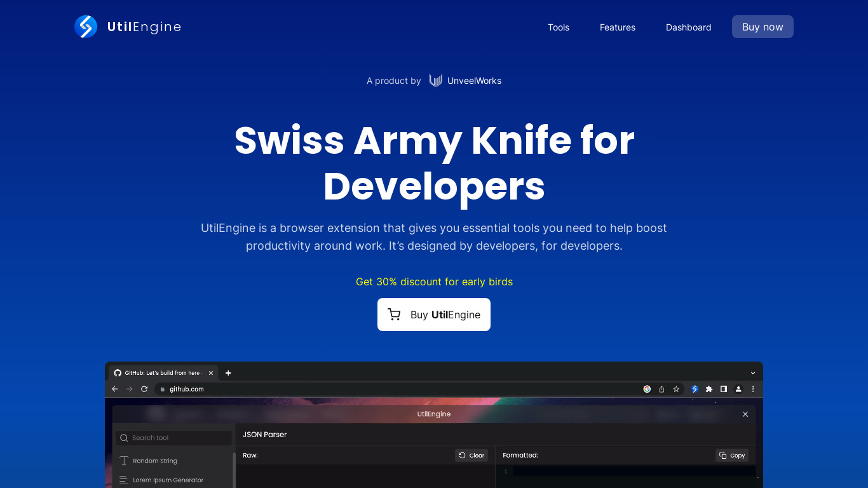Click the forward arrow in preview browser

coord(130,389)
